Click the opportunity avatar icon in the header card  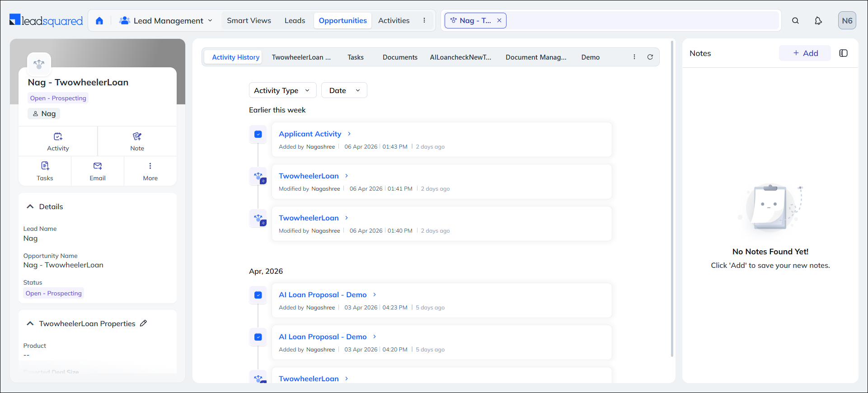pyautogui.click(x=39, y=65)
